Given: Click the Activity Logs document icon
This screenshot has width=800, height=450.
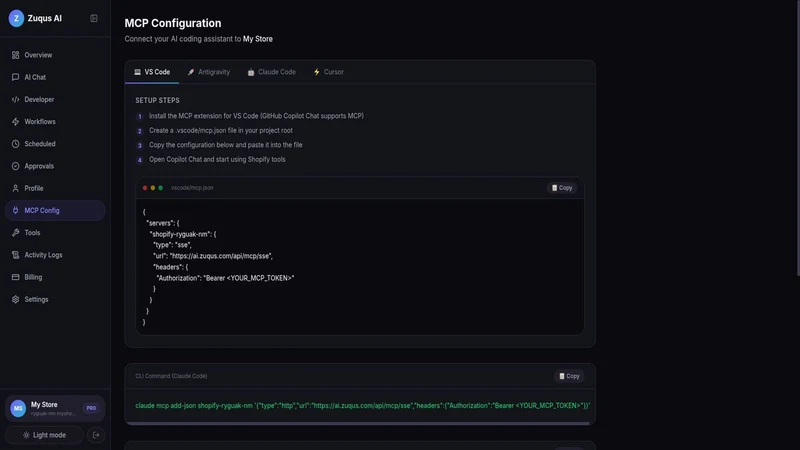Looking at the screenshot, I should 15,255.
